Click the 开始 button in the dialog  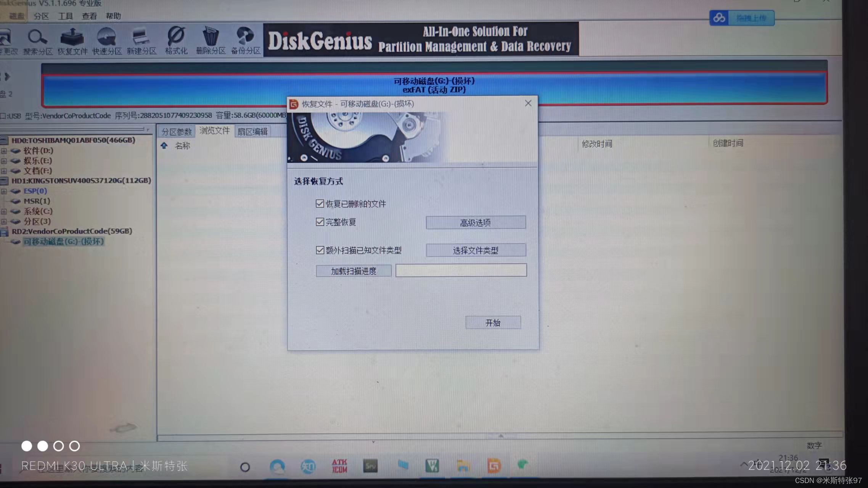click(x=493, y=323)
